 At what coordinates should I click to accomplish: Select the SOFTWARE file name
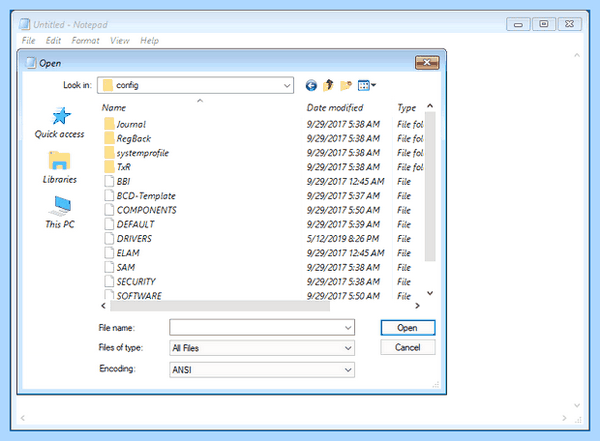coord(139,296)
